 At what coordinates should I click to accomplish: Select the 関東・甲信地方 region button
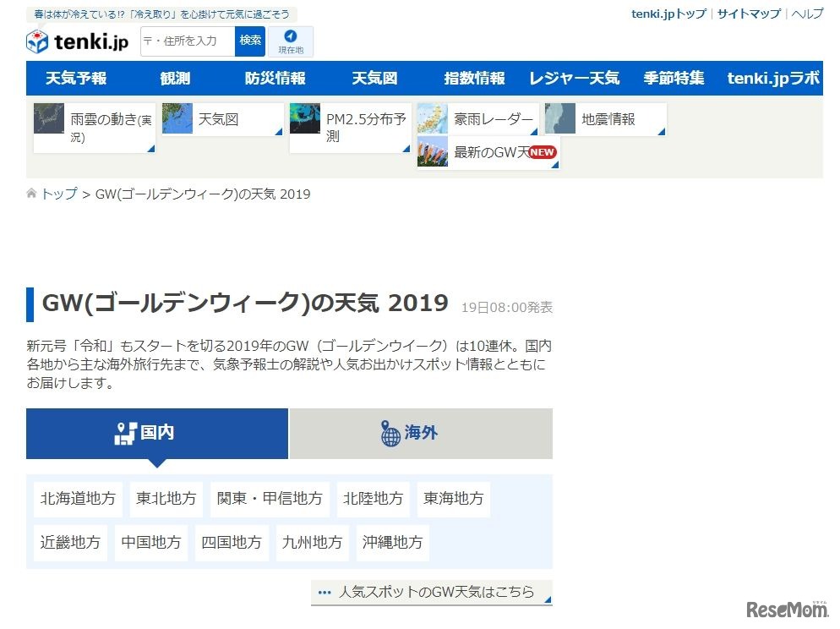(x=269, y=498)
